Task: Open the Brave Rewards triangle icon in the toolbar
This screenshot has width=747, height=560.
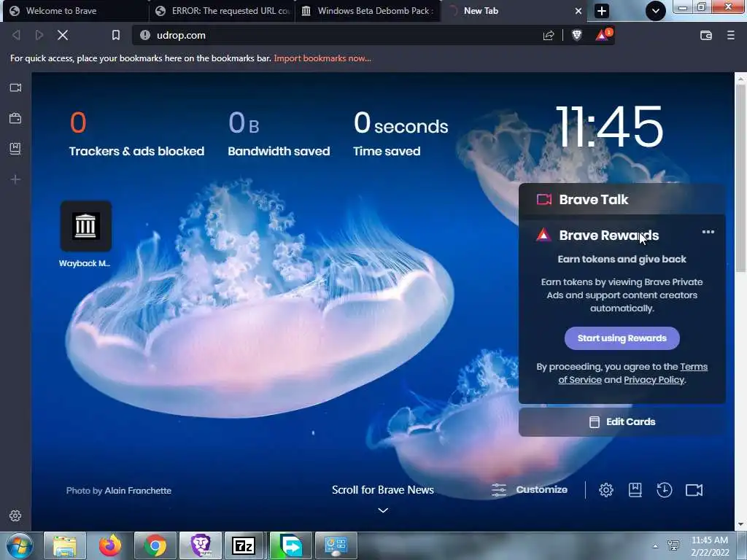Action: pos(602,35)
